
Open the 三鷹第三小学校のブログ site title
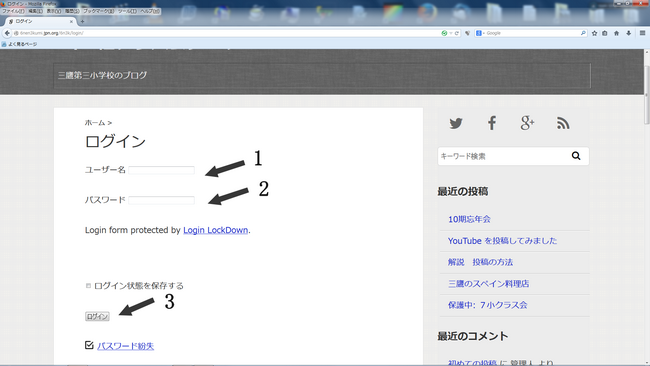tap(102, 75)
